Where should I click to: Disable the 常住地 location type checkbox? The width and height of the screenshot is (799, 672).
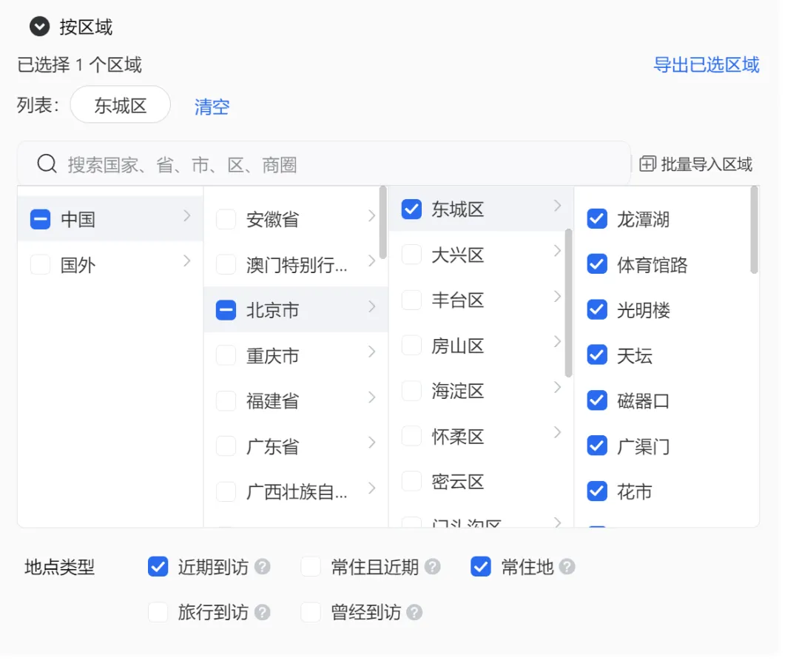click(481, 567)
